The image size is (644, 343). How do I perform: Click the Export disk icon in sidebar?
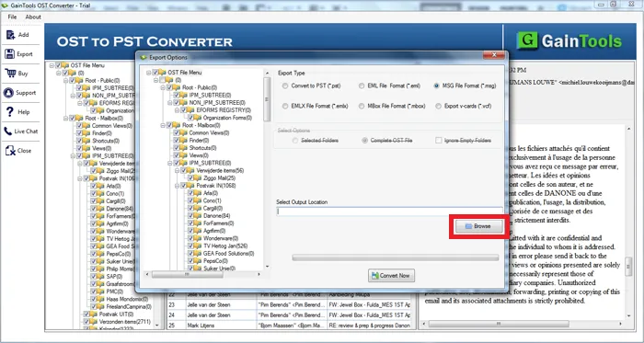point(10,53)
